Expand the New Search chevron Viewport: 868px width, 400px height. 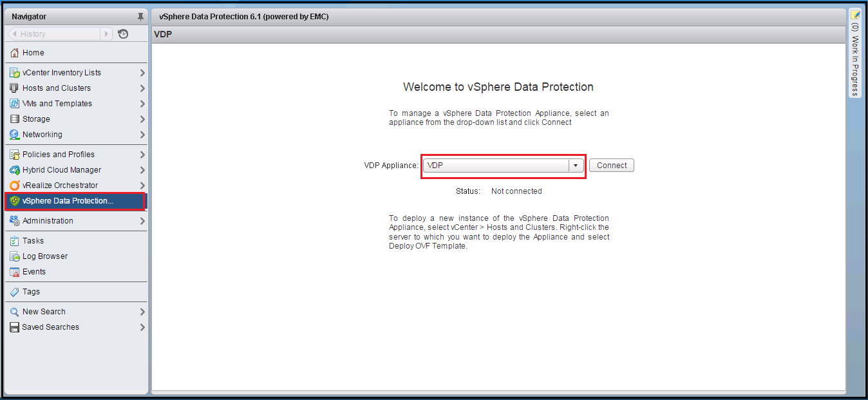142,312
